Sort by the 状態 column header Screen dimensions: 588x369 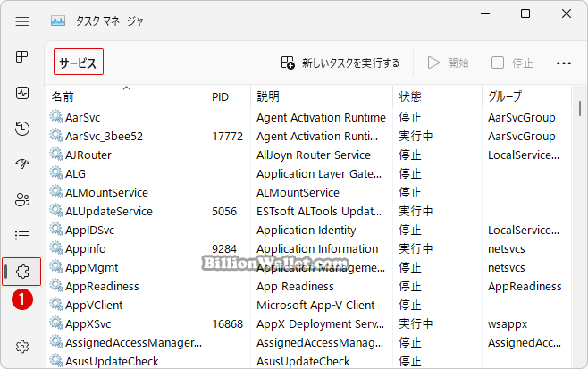pos(437,96)
